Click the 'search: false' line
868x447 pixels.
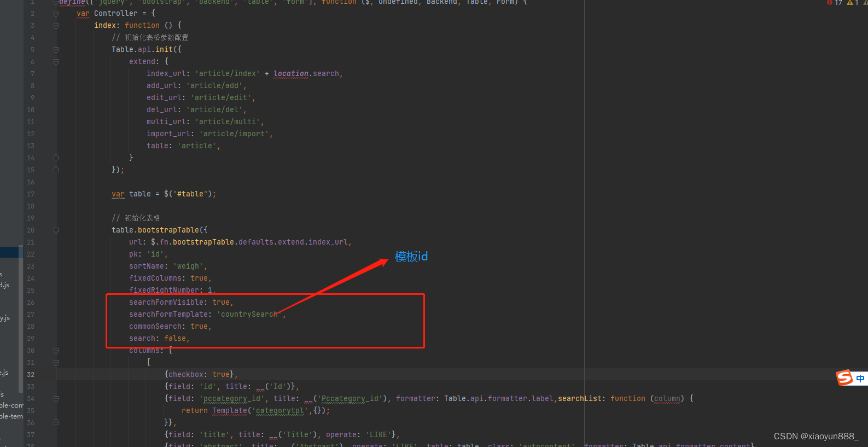click(159, 338)
